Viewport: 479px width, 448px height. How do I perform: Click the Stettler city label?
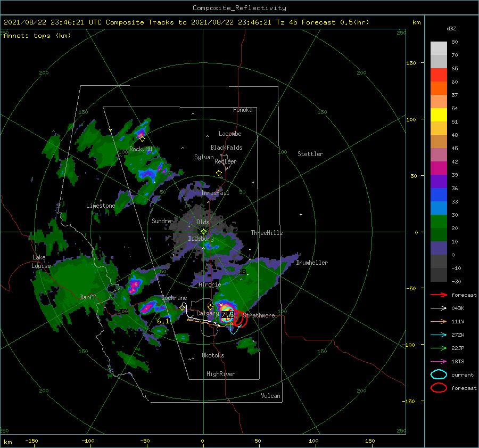pyautogui.click(x=310, y=154)
